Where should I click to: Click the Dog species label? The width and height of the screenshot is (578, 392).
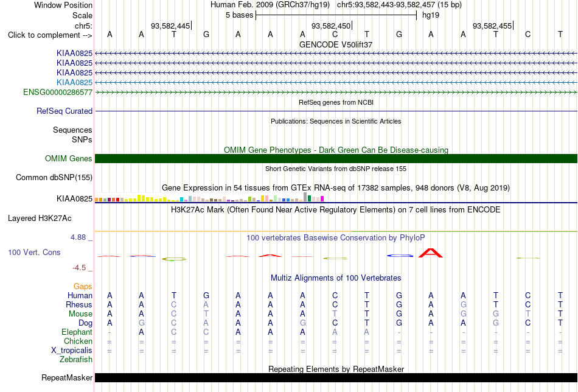click(85, 323)
